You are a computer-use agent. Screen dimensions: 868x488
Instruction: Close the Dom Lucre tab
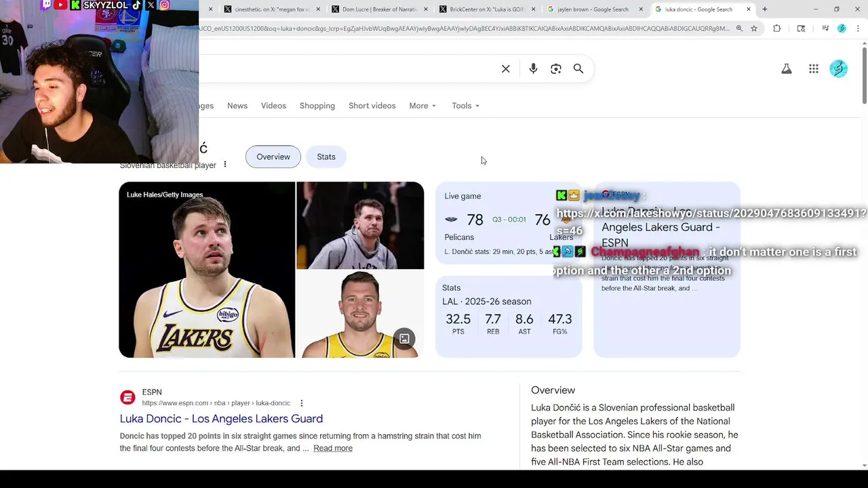(x=426, y=9)
